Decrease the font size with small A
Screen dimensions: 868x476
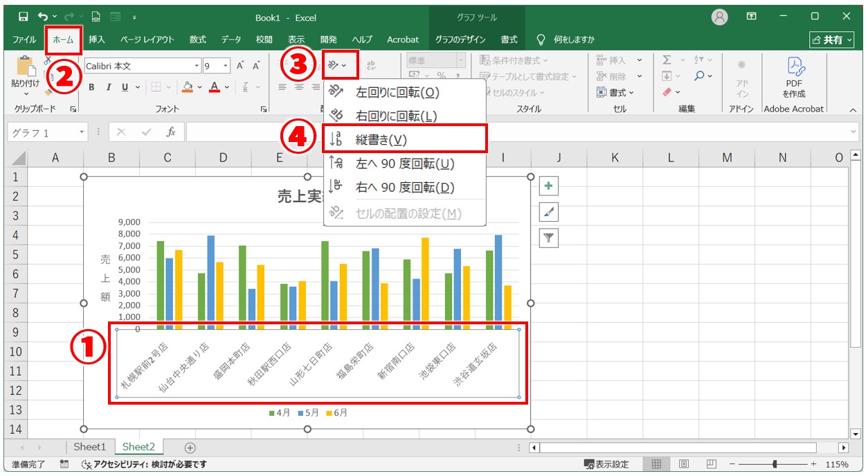[x=256, y=66]
